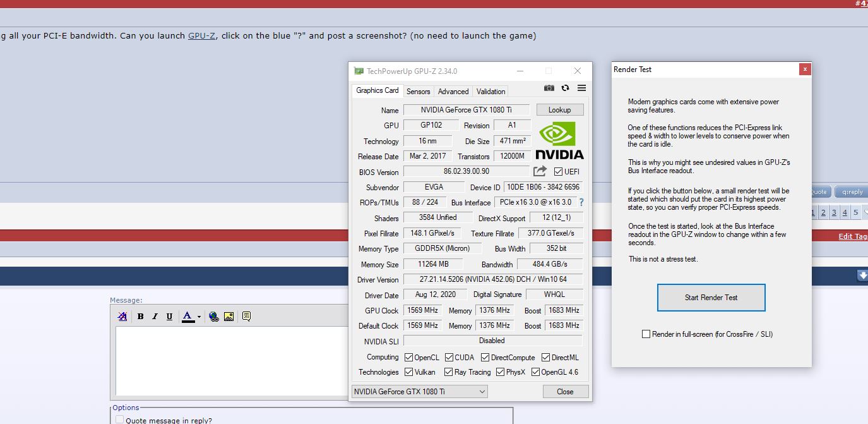Click the DirectX Support value 12 (12_1)

557,217
